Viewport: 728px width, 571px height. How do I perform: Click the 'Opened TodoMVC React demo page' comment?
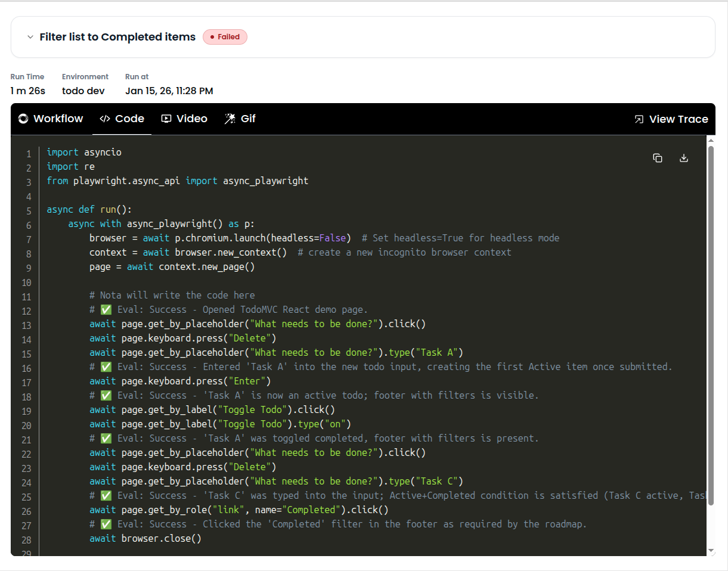229,310
